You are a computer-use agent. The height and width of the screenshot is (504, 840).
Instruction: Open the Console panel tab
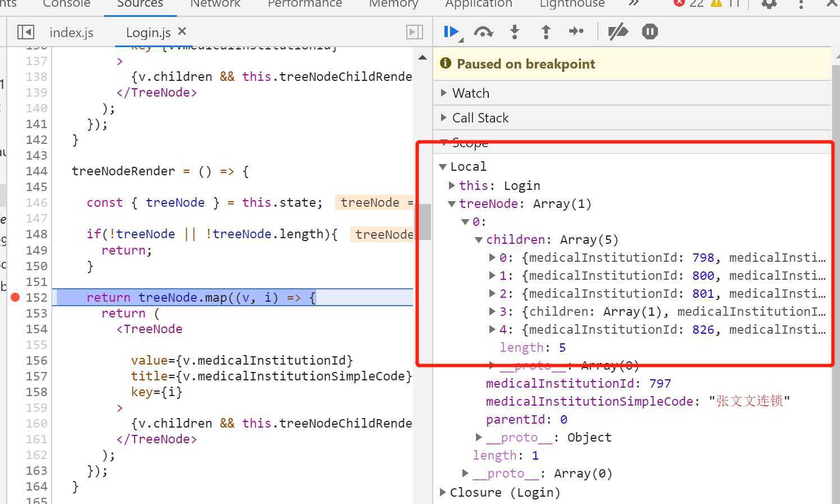pos(66,4)
